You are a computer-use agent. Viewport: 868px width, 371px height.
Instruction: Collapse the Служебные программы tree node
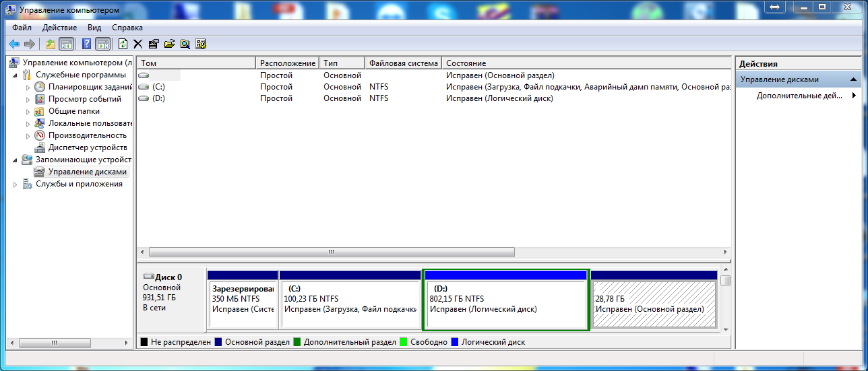tap(15, 75)
